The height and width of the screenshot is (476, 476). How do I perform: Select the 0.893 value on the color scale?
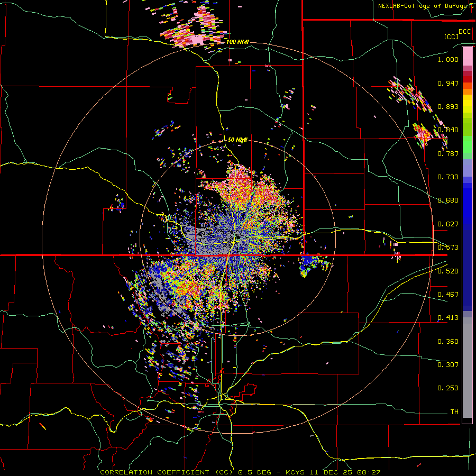tap(448, 106)
